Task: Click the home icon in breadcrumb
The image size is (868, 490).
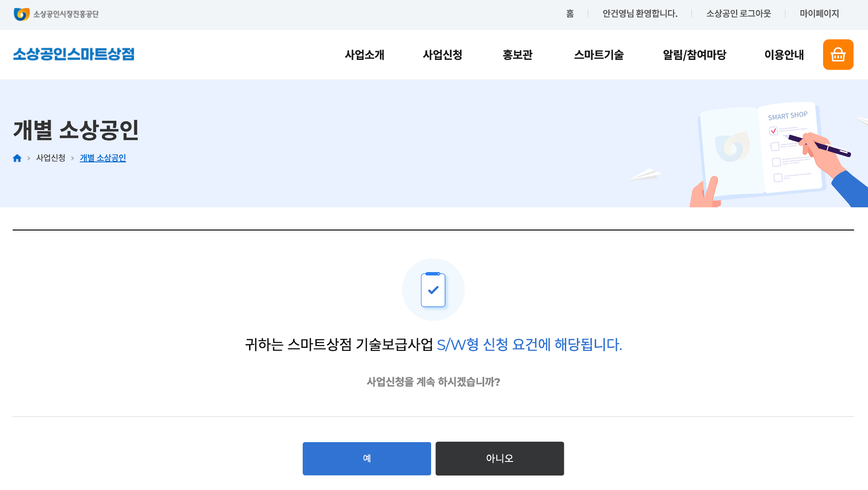Action: 17,158
